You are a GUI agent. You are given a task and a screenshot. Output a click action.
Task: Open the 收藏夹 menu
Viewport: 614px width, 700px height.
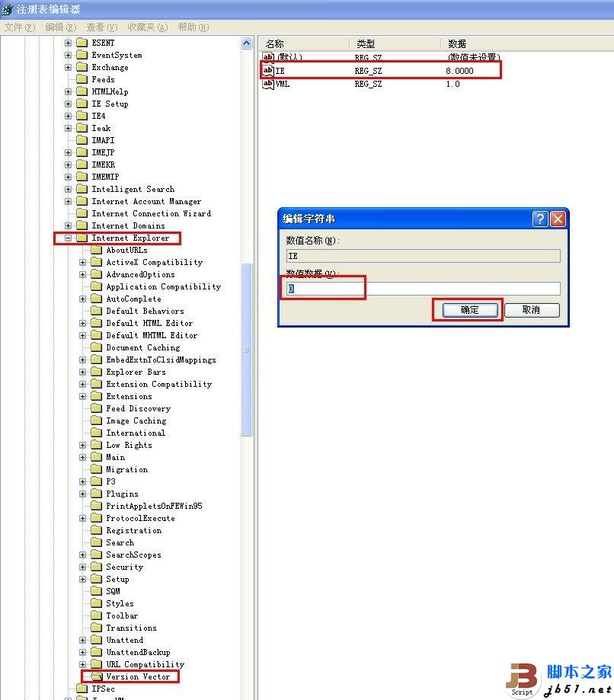tap(147, 27)
